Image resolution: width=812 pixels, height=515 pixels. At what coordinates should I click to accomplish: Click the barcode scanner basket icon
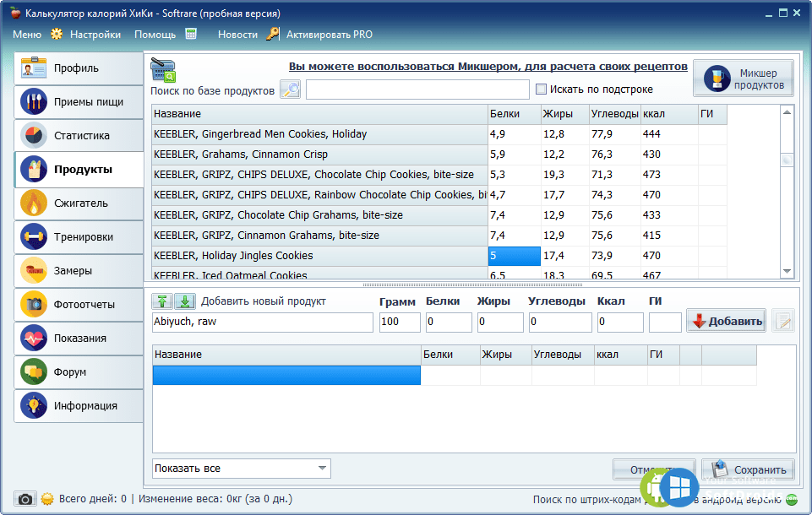point(163,70)
